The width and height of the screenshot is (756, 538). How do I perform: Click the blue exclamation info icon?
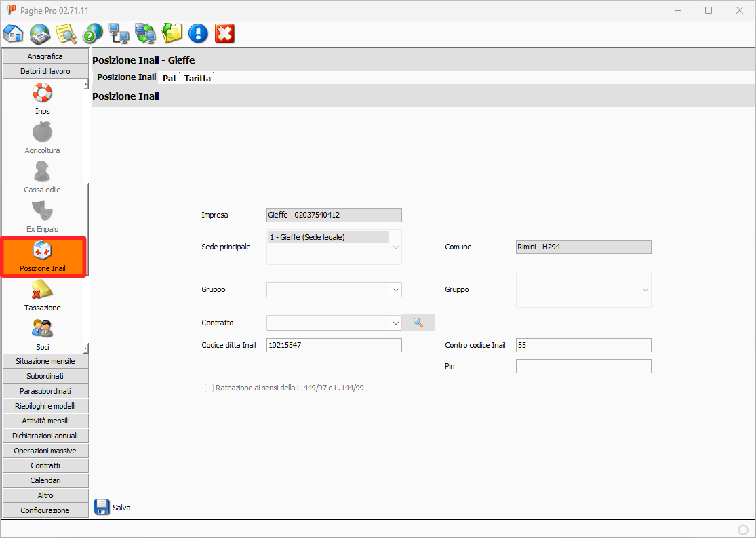pyautogui.click(x=198, y=33)
